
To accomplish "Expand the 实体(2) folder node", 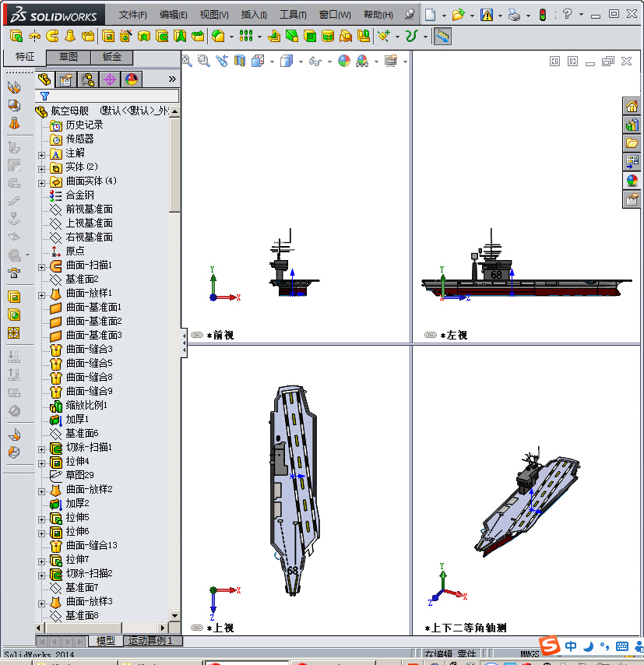I will pos(41,169).
